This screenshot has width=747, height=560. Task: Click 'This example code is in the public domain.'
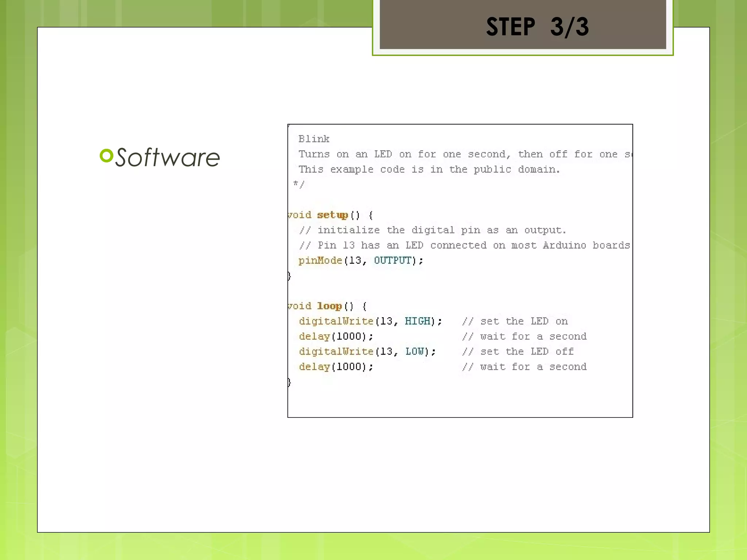pos(429,170)
